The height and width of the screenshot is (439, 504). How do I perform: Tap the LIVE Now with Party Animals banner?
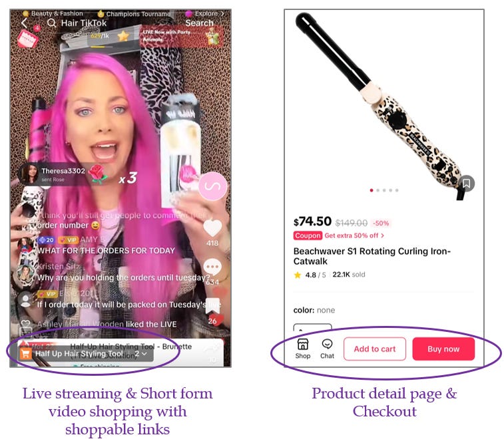[182, 37]
